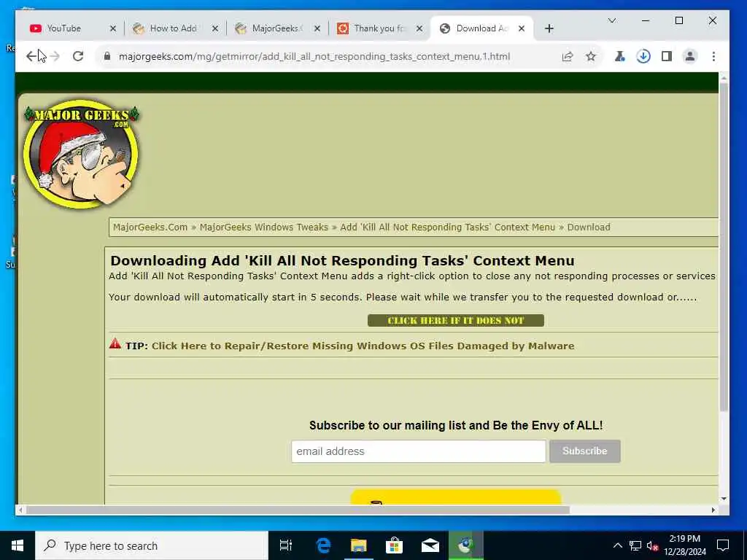The width and height of the screenshot is (747, 560).
Task: Open MajorGeeks Windows Tweaks breadcrumb
Action: [x=263, y=227]
